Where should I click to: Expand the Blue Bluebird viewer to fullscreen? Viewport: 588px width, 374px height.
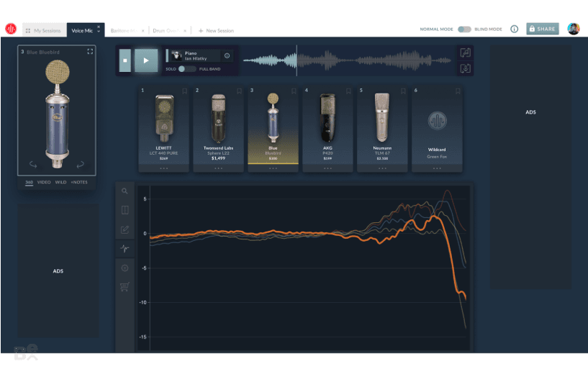tap(90, 51)
